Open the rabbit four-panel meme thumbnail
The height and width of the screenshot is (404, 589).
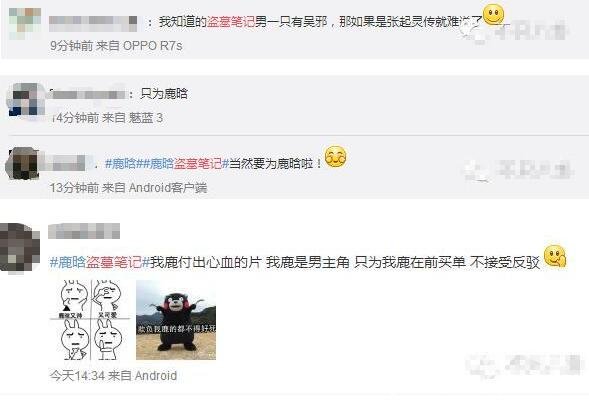coord(90,320)
